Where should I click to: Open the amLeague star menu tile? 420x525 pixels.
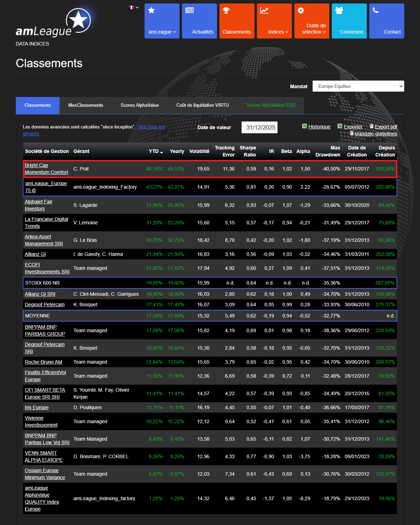[162, 21]
